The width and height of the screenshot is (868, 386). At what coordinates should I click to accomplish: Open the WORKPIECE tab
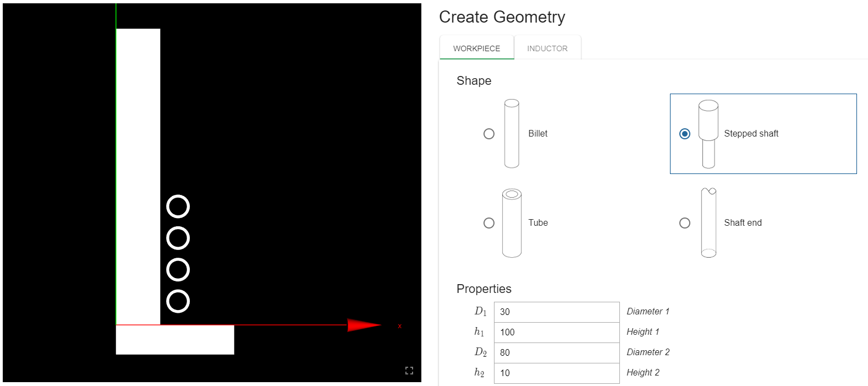pos(477,48)
